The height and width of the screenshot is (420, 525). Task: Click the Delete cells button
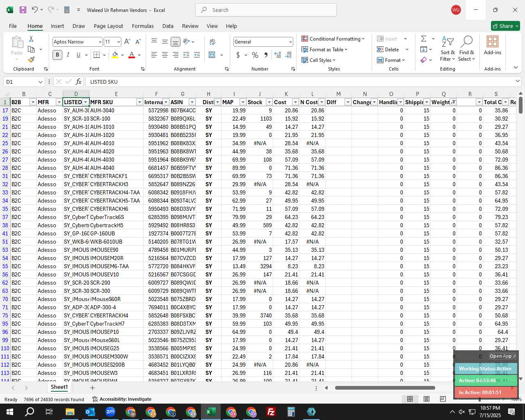[x=388, y=49]
